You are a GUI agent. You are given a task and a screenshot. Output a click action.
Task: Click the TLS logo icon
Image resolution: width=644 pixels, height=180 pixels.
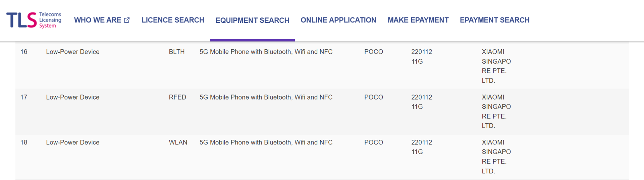click(x=21, y=20)
